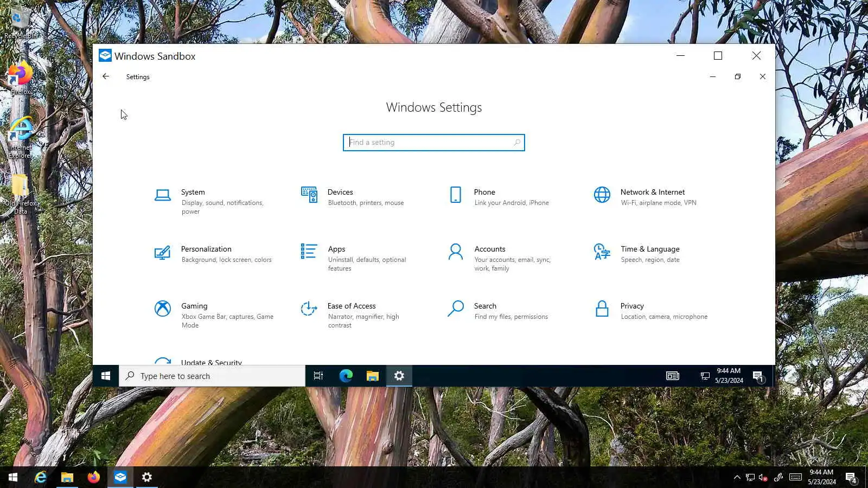The width and height of the screenshot is (868, 488).
Task: Click the Windows Sandbox title bar icon
Action: pyautogui.click(x=105, y=56)
